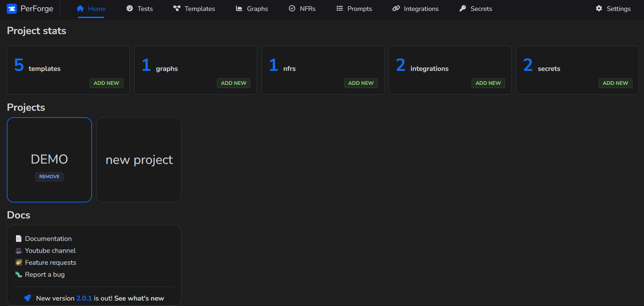Click the Secrets key icon
The width and height of the screenshot is (644, 306).
coord(462,9)
